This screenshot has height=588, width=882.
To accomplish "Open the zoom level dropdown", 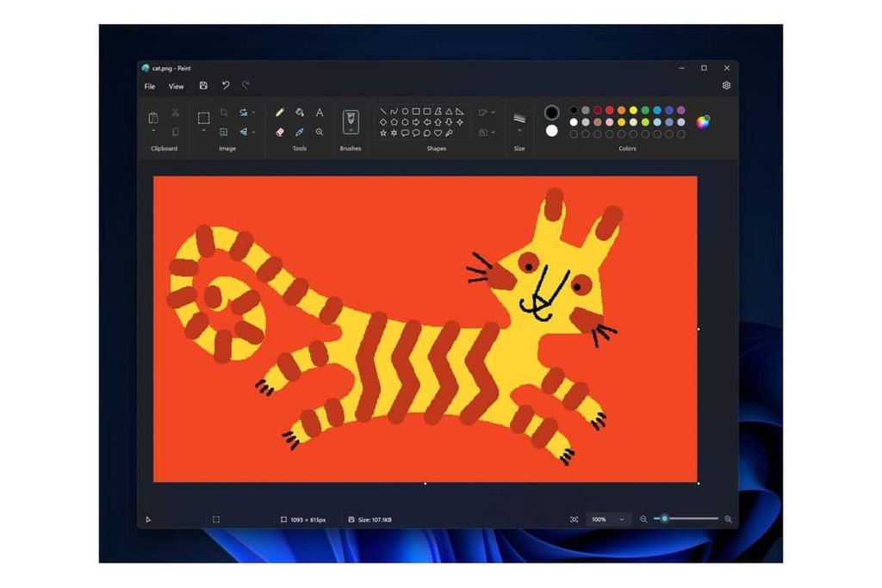I will tap(609, 519).
